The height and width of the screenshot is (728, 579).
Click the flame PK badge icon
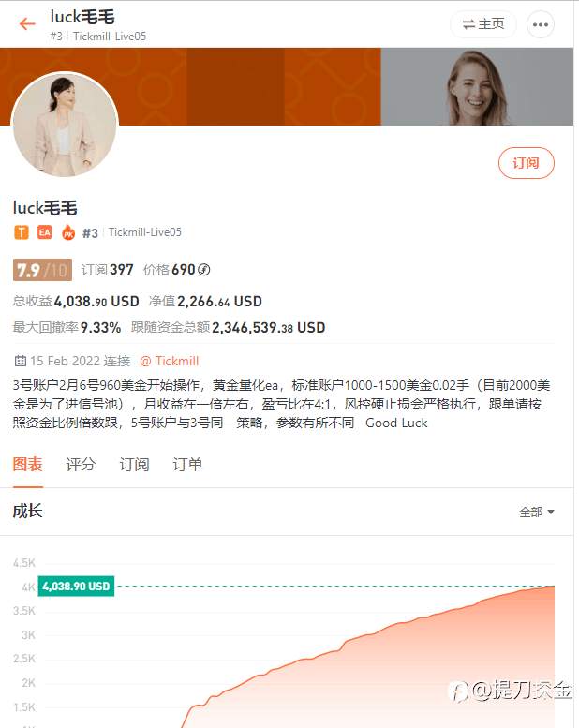(68, 232)
